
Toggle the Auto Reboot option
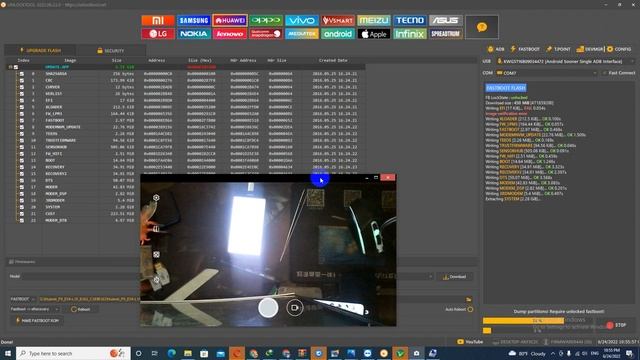(x=470, y=309)
